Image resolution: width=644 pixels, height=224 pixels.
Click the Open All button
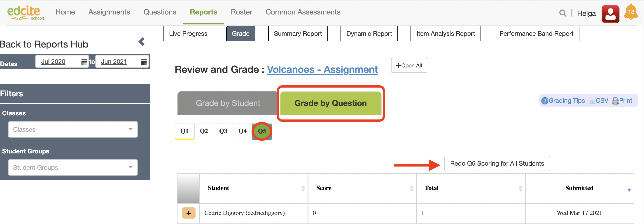click(x=409, y=65)
